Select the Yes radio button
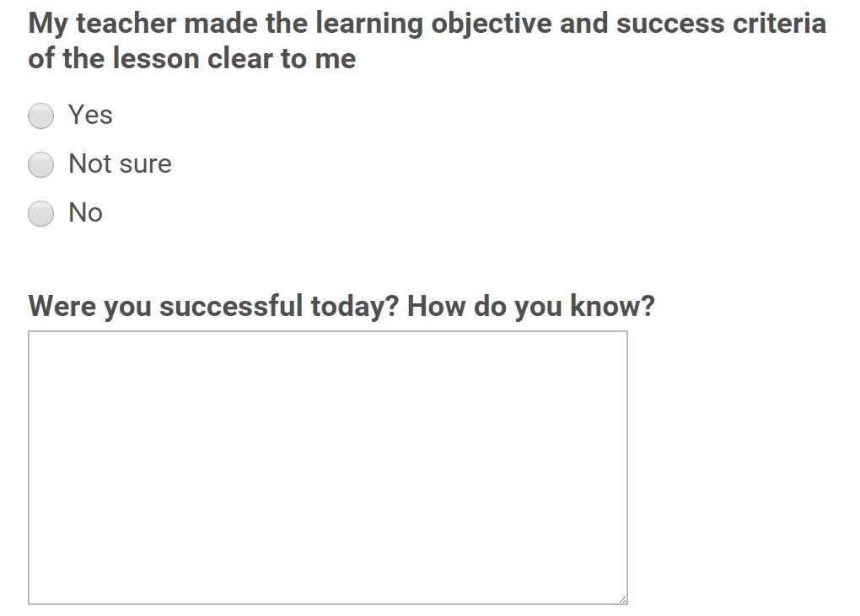 [40, 115]
